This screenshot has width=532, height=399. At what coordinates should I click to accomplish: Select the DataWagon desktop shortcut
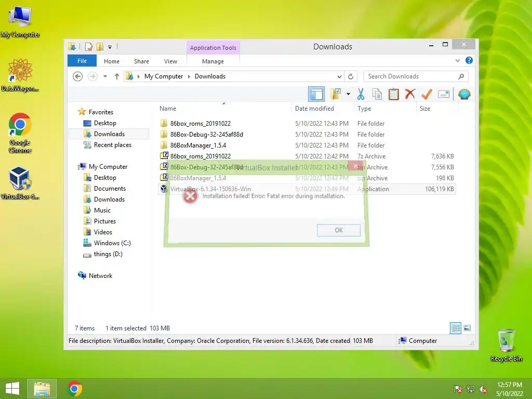coord(20,75)
